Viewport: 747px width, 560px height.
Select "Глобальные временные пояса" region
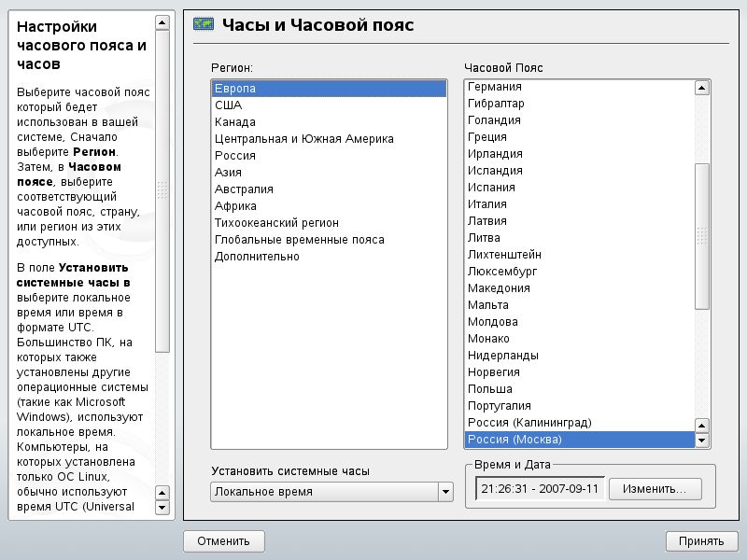click(299, 240)
